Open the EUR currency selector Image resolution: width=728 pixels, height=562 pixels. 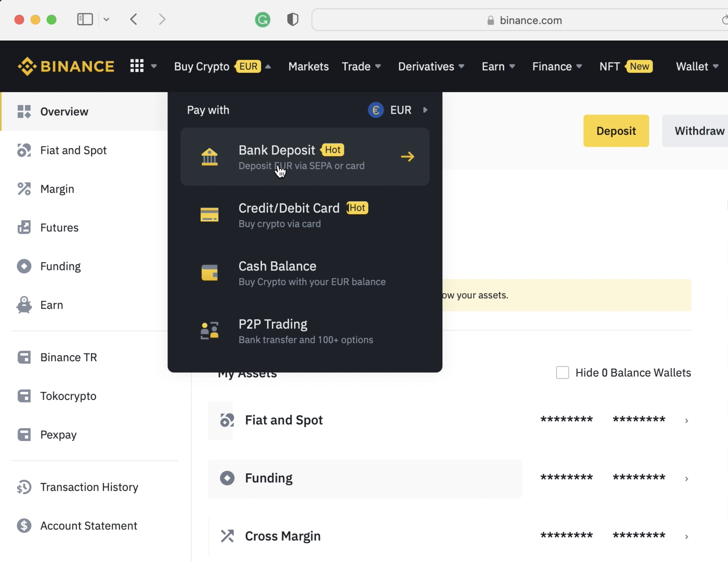click(x=398, y=110)
